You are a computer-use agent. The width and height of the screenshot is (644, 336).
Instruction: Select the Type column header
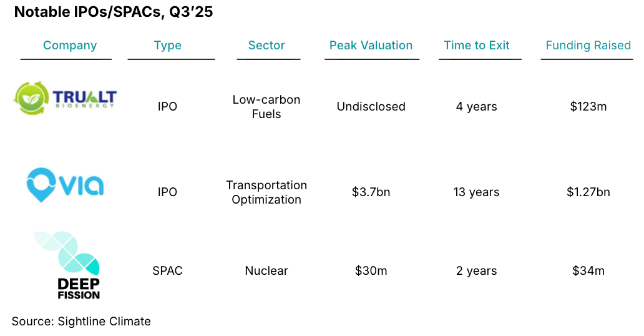167,46
